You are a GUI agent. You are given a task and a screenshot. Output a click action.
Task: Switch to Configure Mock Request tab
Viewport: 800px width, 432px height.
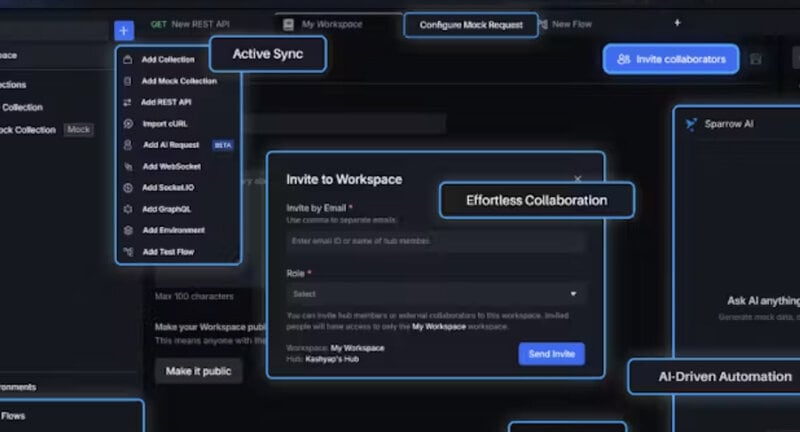tap(471, 25)
